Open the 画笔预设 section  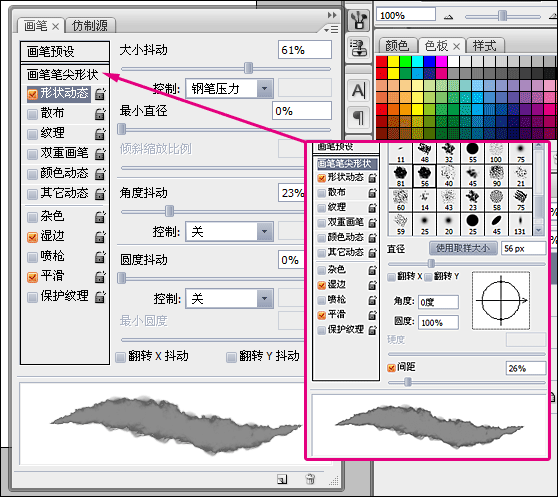[65, 52]
